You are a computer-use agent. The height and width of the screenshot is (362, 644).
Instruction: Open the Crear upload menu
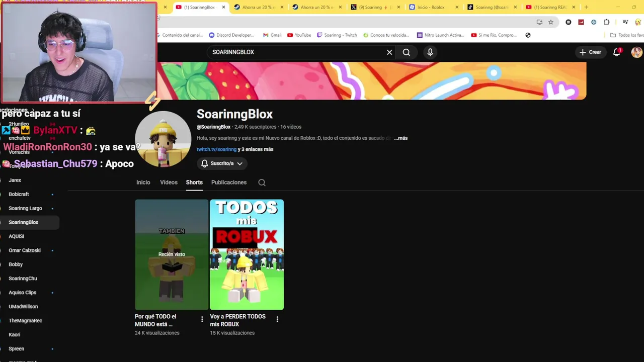[591, 52]
